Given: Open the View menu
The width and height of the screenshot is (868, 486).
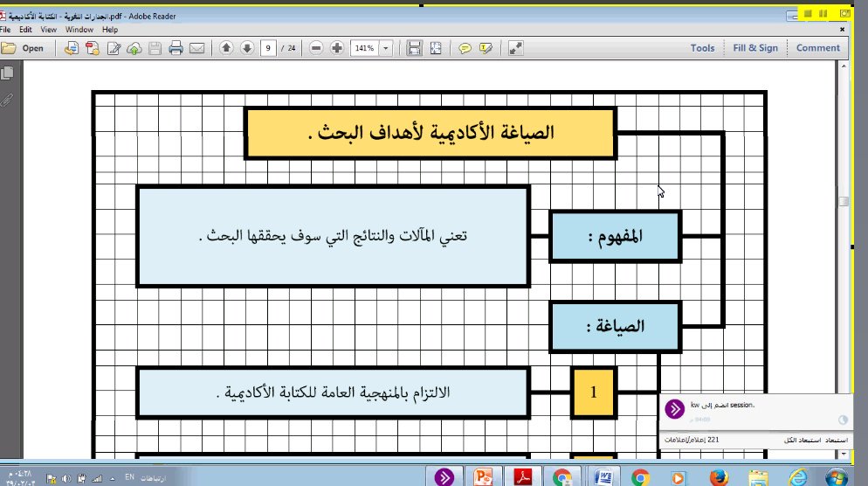Looking at the screenshot, I should click(x=48, y=30).
